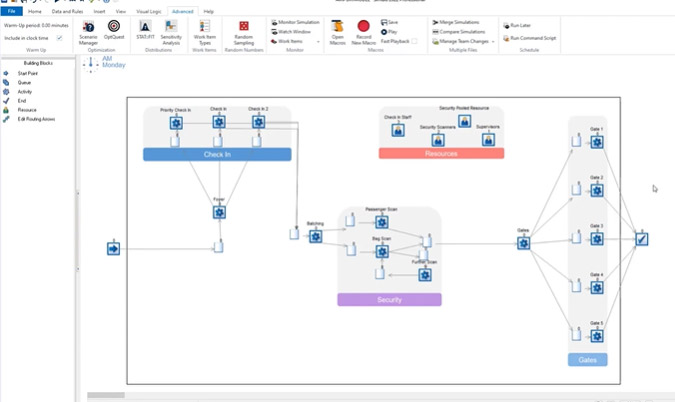Click the Record New Macro icon
This screenshot has width=675, height=402.
click(363, 30)
